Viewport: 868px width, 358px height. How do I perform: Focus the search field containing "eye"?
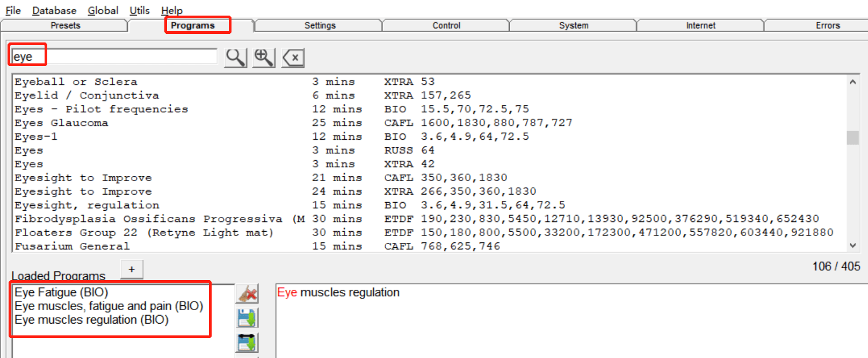point(114,56)
